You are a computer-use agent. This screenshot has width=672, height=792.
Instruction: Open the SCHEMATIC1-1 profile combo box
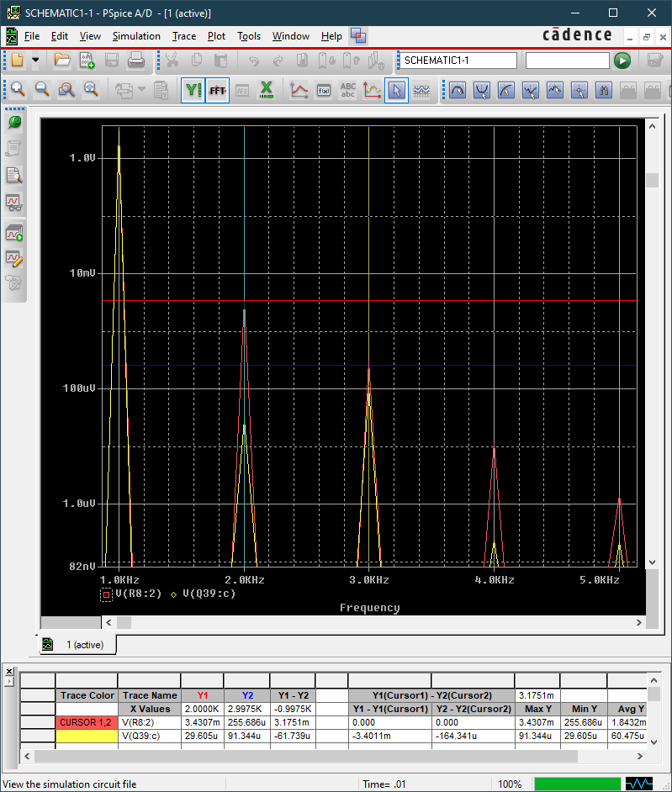point(458,61)
